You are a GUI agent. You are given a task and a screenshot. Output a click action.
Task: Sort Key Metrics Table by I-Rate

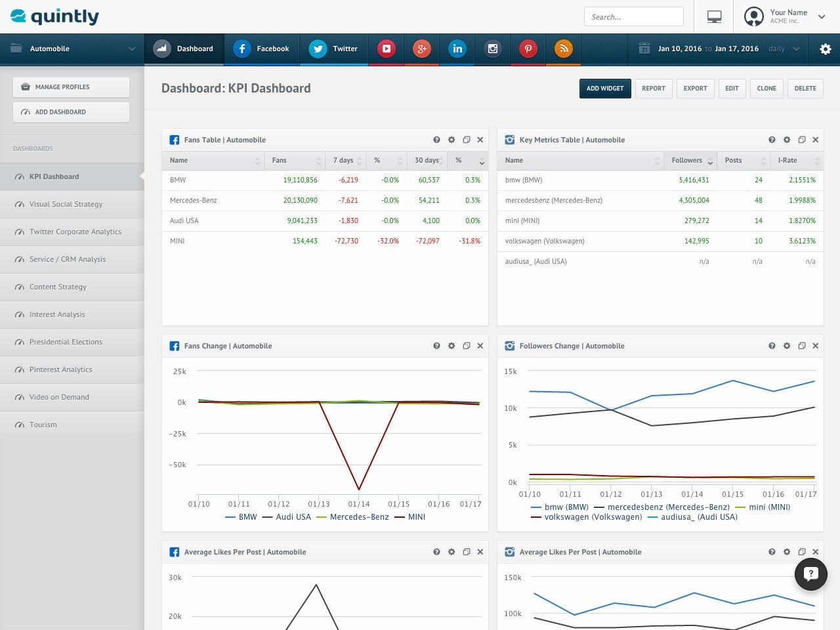point(797,161)
